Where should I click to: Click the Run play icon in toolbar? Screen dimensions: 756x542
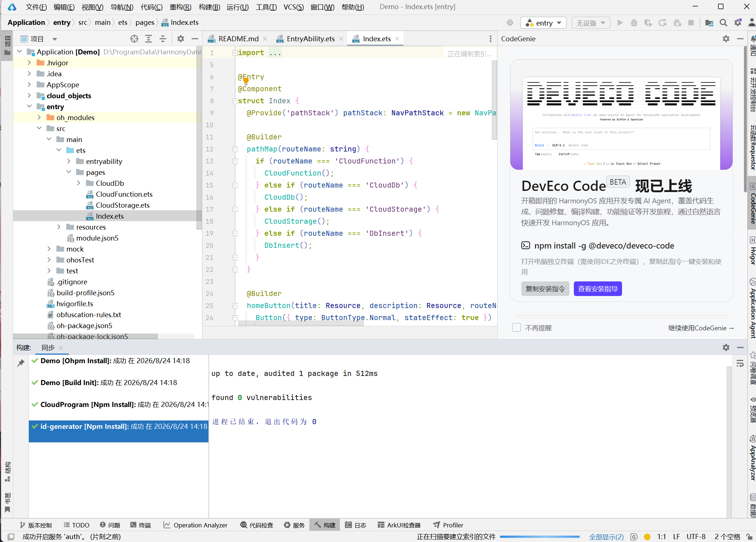[x=620, y=23]
